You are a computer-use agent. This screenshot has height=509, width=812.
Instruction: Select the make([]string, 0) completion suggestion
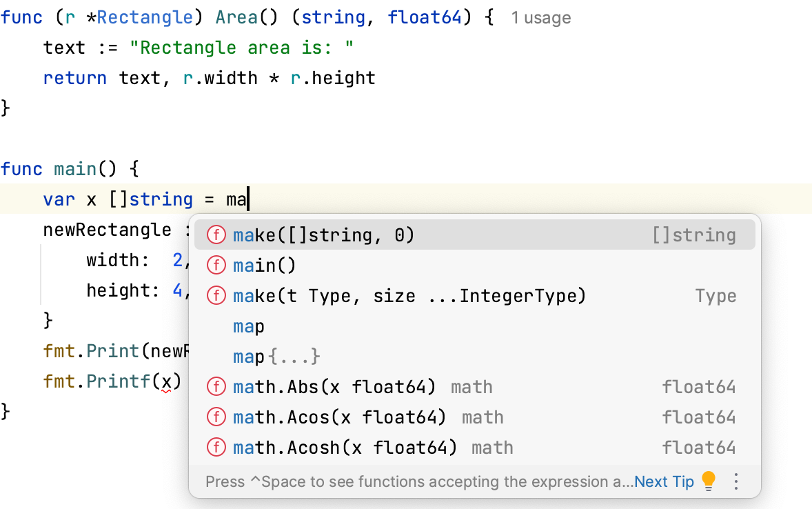click(x=324, y=236)
